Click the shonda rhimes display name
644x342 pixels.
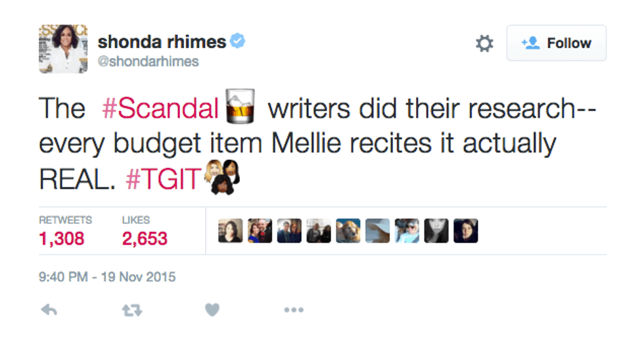162,42
